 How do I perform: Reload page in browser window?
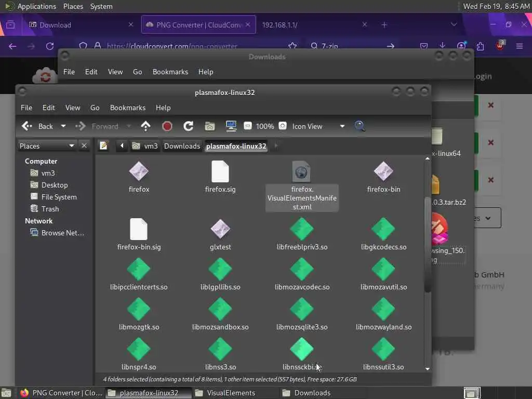click(50, 46)
